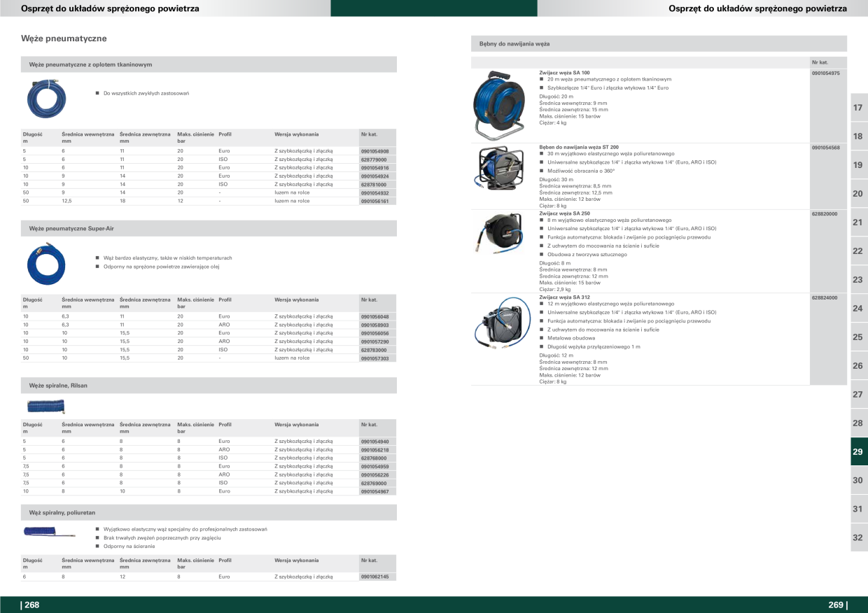
Task: Select the active chapter tab 29
Action: point(859,452)
